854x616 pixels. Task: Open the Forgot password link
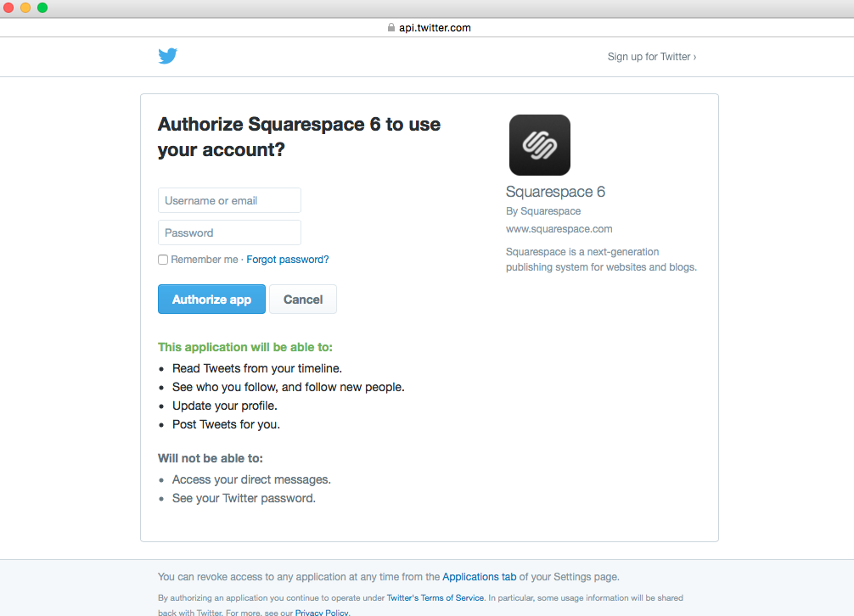tap(288, 260)
